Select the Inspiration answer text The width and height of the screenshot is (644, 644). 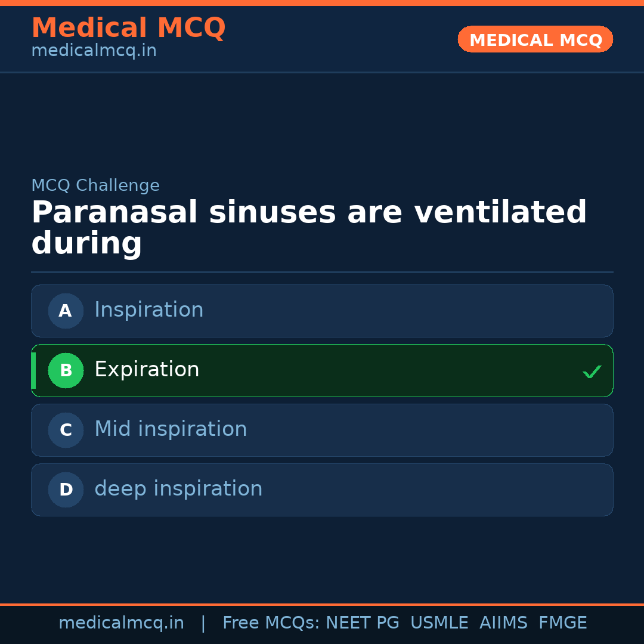(x=148, y=310)
